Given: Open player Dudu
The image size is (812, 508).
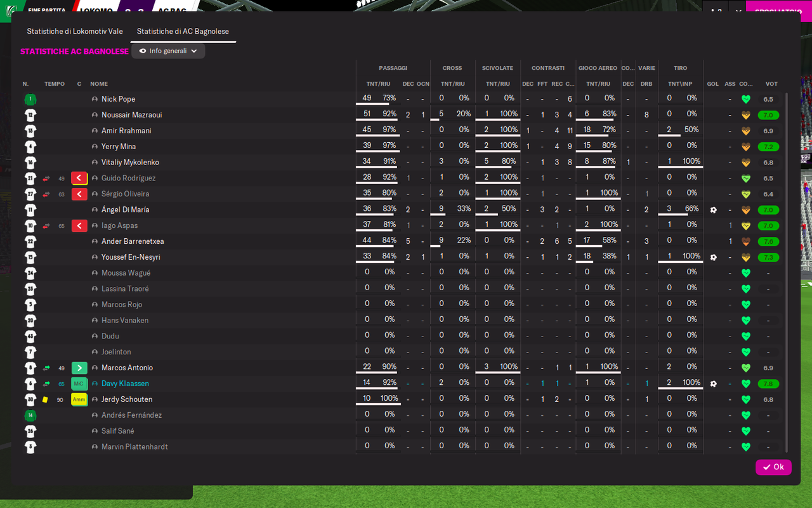Looking at the screenshot, I should [110, 336].
